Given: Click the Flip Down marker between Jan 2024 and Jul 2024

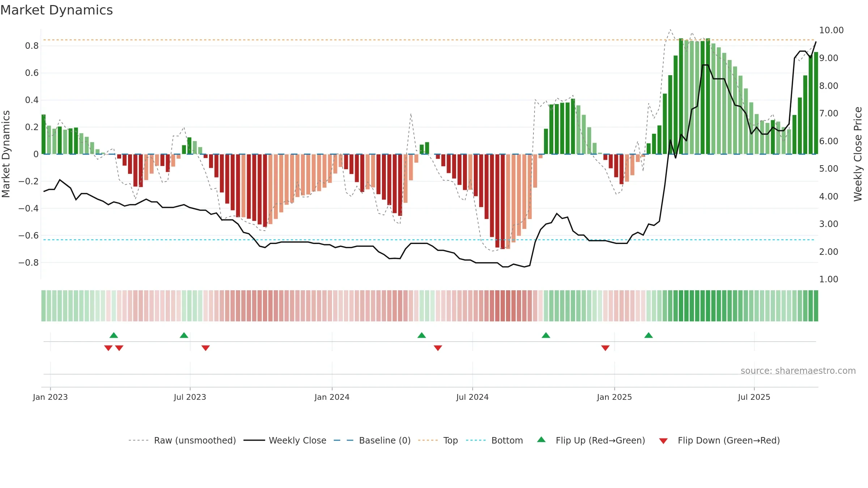Looking at the screenshot, I should [x=438, y=348].
